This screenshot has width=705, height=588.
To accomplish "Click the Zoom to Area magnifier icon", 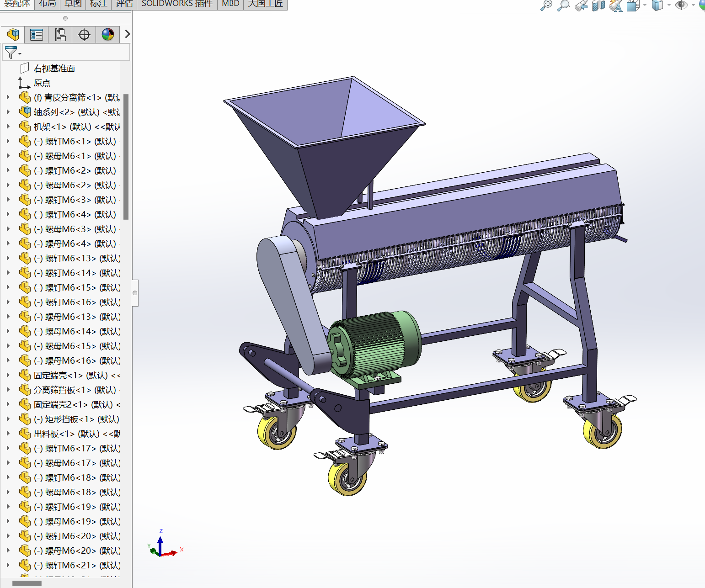I will tap(564, 5).
